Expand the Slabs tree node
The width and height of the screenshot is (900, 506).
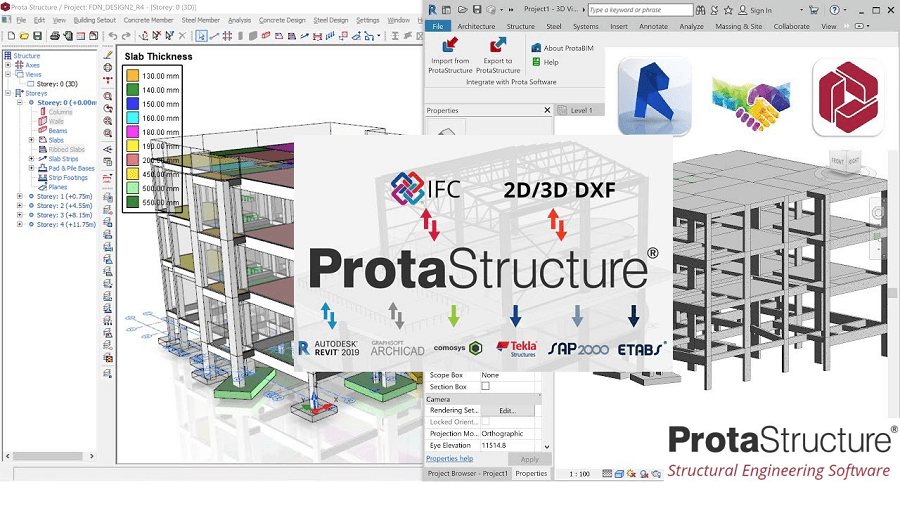[31, 139]
